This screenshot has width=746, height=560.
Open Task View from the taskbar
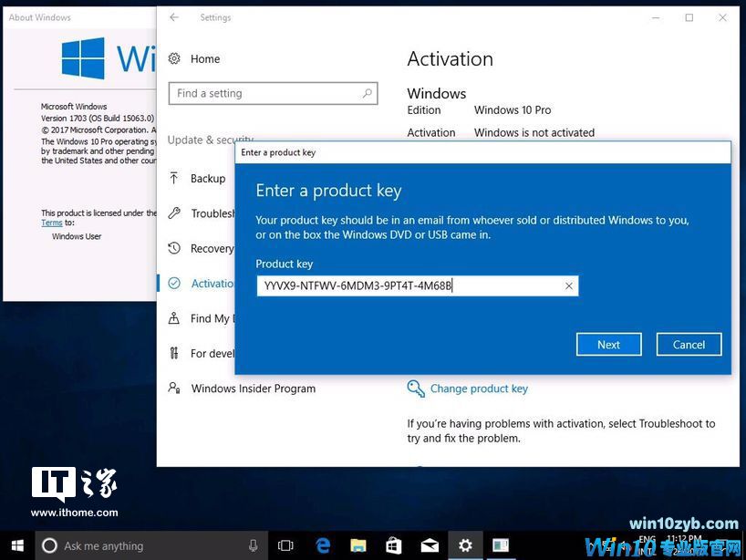pos(285,545)
